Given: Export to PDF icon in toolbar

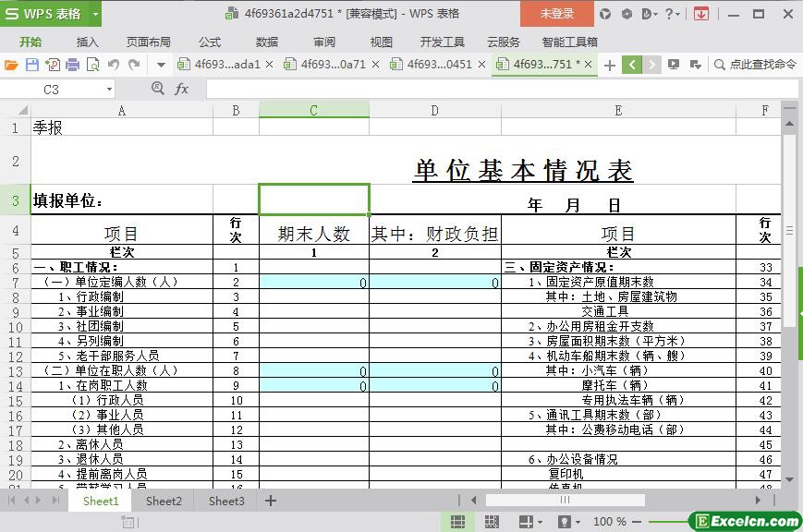Looking at the screenshot, I should click(53, 65).
